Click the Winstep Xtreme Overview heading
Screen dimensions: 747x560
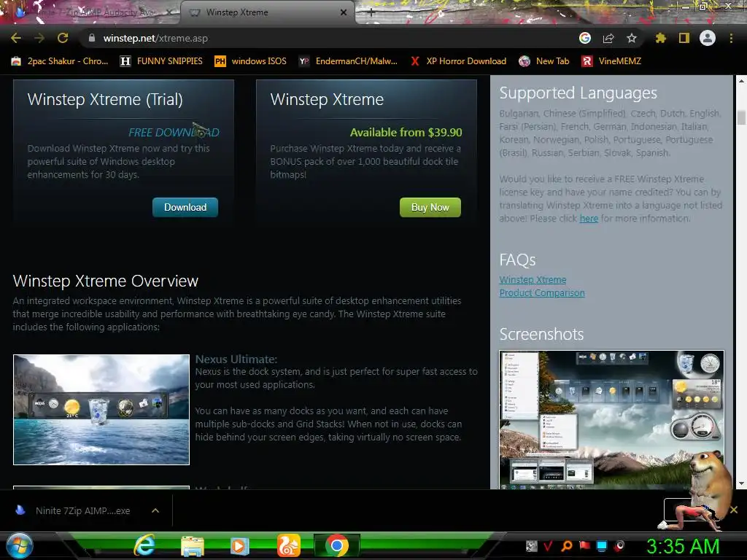pyautogui.click(x=105, y=281)
